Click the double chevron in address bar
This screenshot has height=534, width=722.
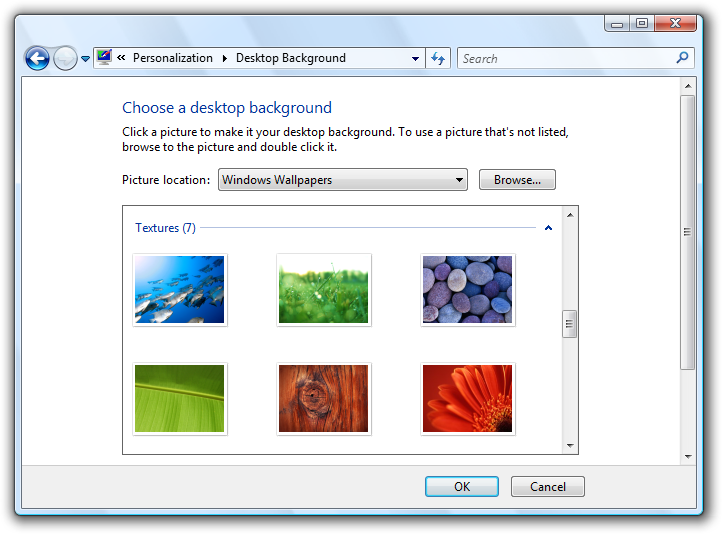coord(121,58)
